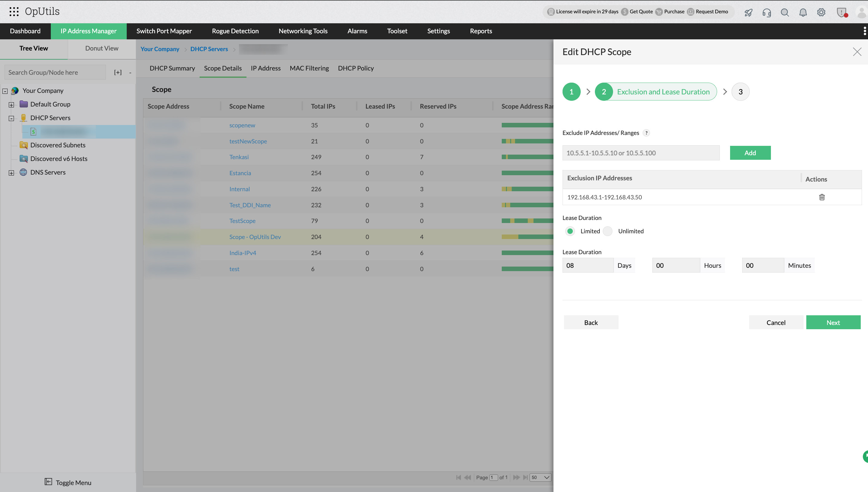
Task: Go to wizard step 3 circle
Action: coord(740,92)
